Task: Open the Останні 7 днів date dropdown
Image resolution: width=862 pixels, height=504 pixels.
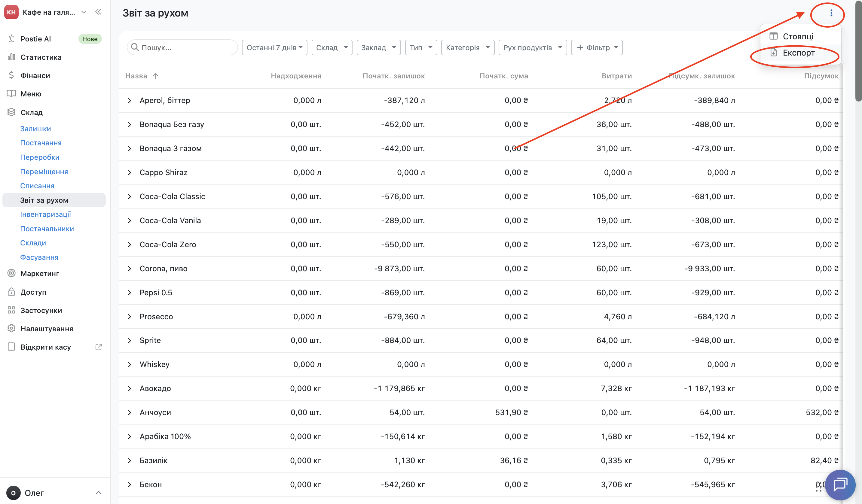Action: coord(274,47)
